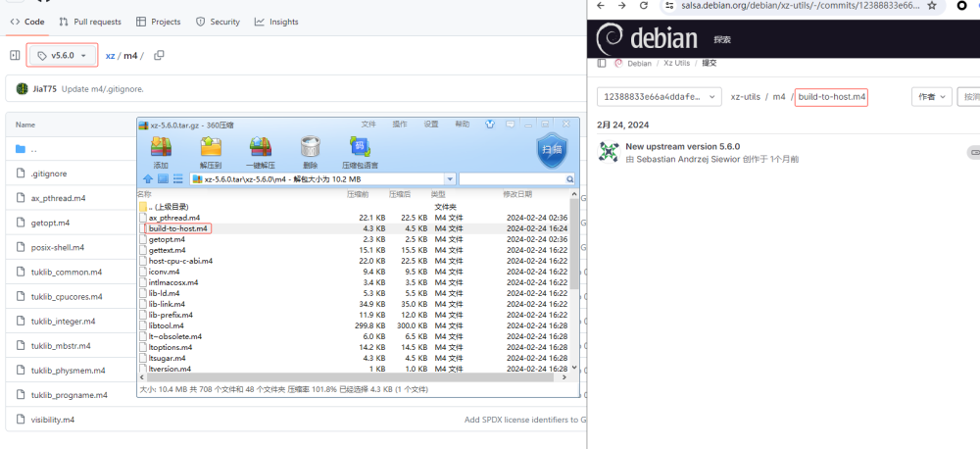The image size is (980, 449).
Task: Click the 360压缩 archive path field
Action: 318,179
